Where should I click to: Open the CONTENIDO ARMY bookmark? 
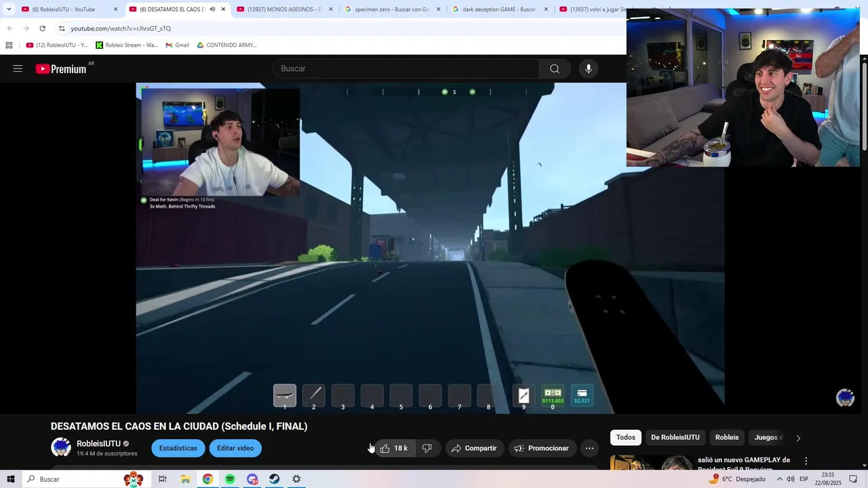click(x=227, y=45)
